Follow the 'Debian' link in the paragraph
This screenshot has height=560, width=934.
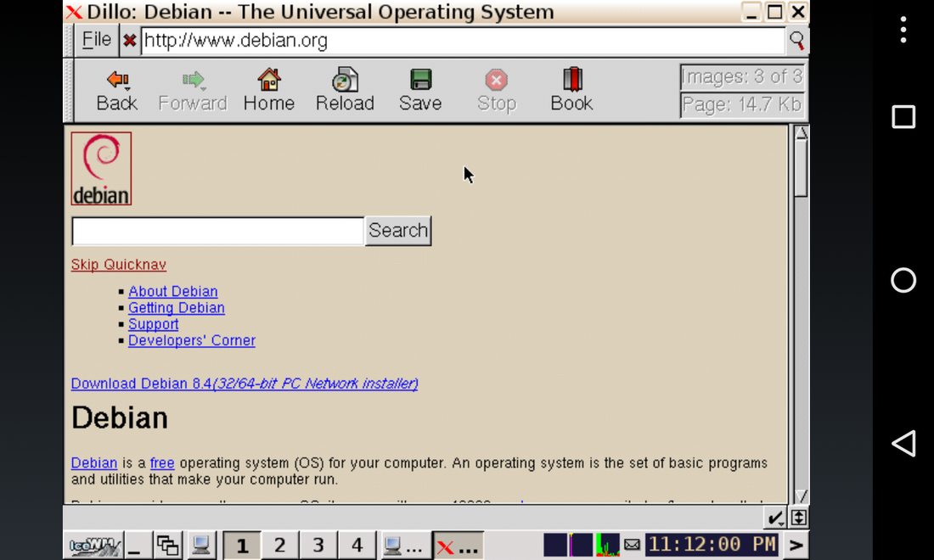(x=94, y=463)
